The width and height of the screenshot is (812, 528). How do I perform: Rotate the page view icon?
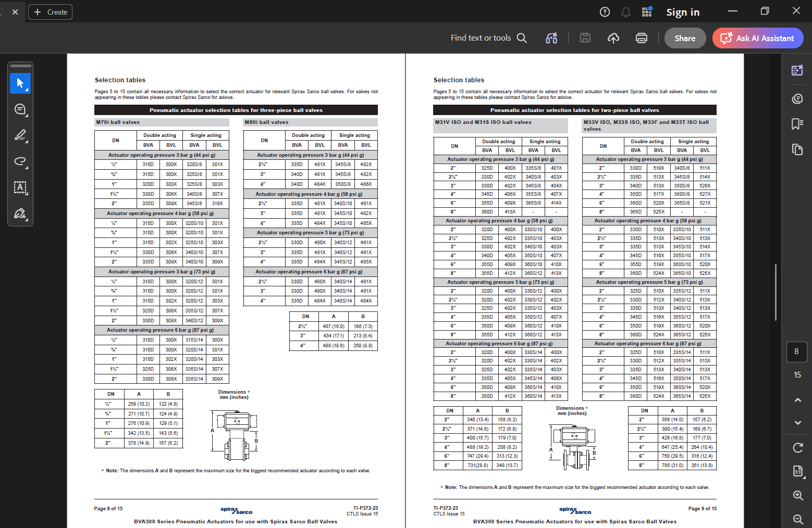coord(797,448)
